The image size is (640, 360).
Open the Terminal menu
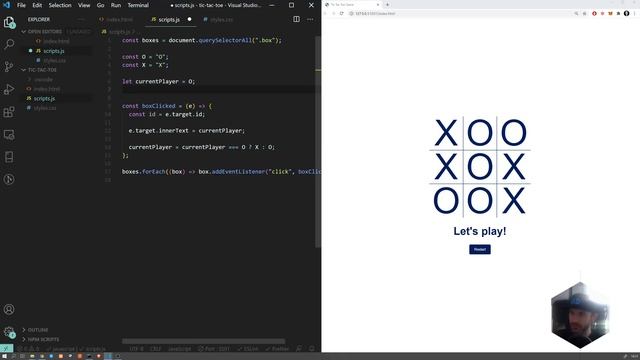(x=138, y=5)
